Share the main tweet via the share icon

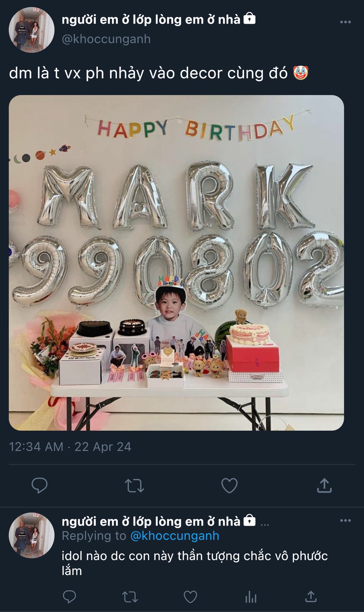click(324, 485)
